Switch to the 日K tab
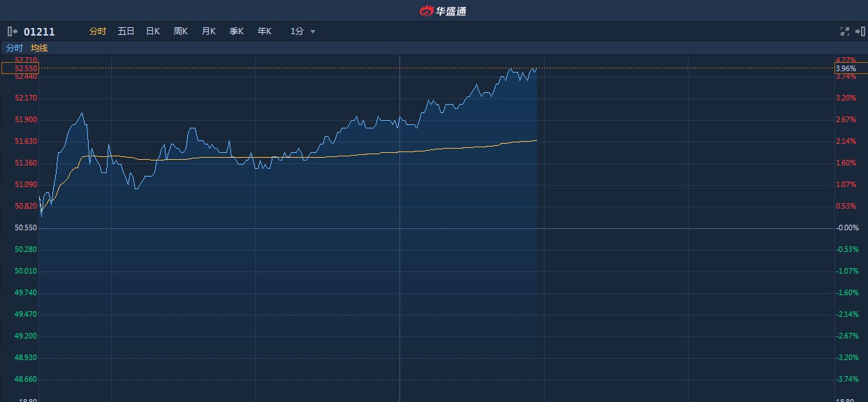 pos(152,31)
